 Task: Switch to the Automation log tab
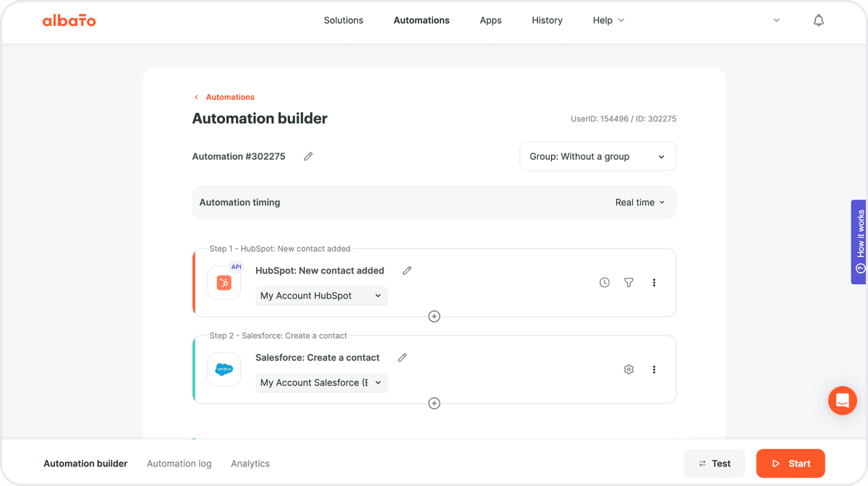pyautogui.click(x=179, y=464)
